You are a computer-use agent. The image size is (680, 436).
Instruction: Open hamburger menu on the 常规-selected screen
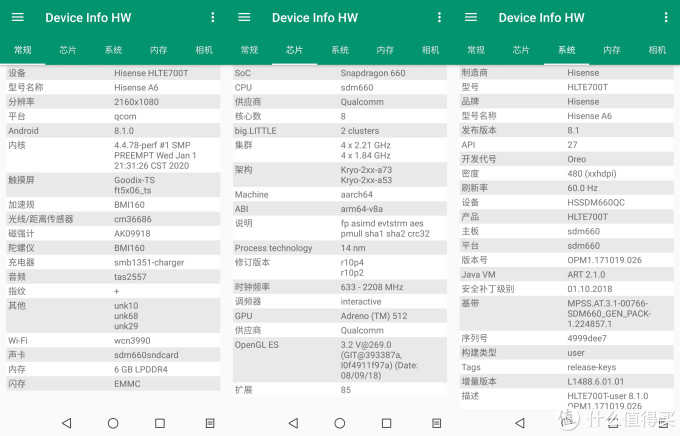pyautogui.click(x=18, y=17)
